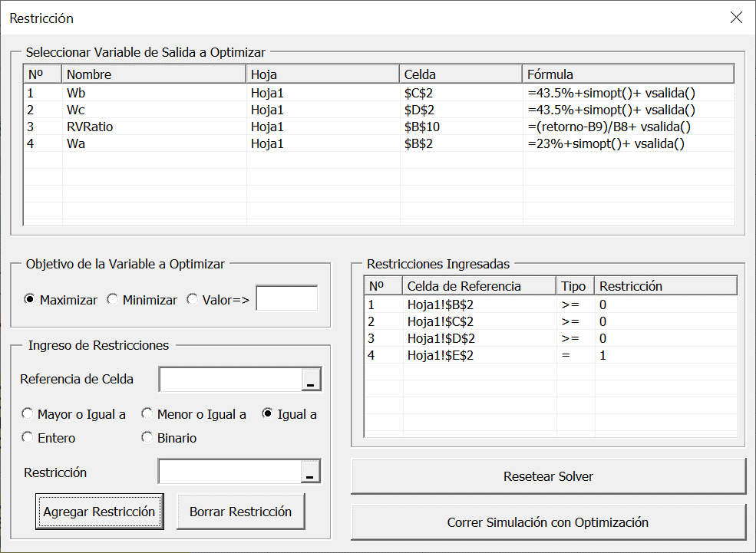Select the Wa output variable row
This screenshot has width=756, height=553.
(379, 143)
